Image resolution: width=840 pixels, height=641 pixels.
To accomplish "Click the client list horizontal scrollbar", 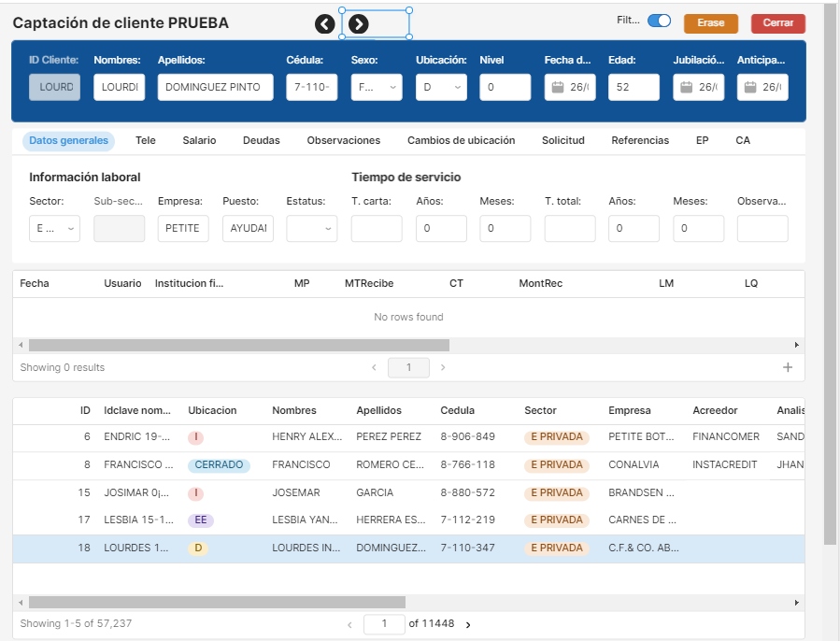I will pos(217,603).
